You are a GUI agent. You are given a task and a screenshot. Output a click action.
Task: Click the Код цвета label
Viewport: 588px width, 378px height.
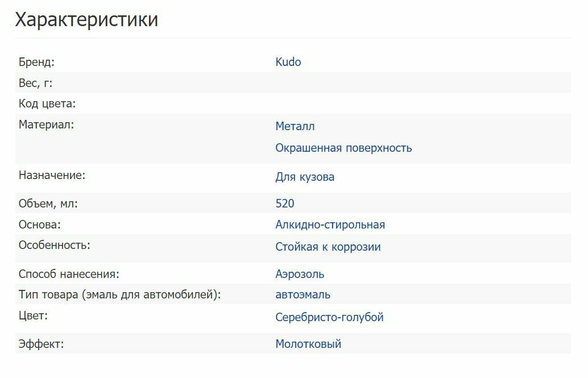click(x=47, y=104)
